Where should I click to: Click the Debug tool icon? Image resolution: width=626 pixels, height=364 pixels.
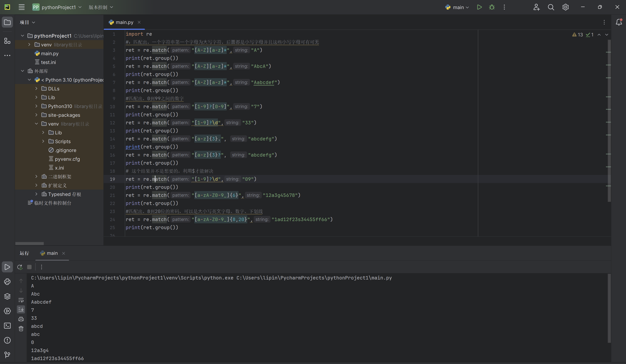coord(492,7)
